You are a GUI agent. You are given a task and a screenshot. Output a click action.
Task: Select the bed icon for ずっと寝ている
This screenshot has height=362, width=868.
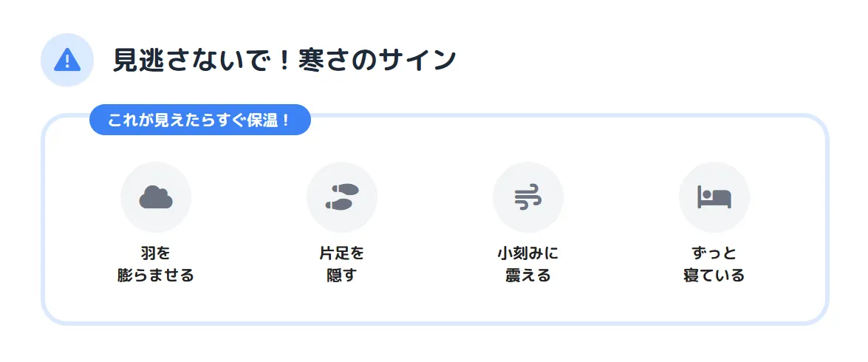[x=714, y=197]
